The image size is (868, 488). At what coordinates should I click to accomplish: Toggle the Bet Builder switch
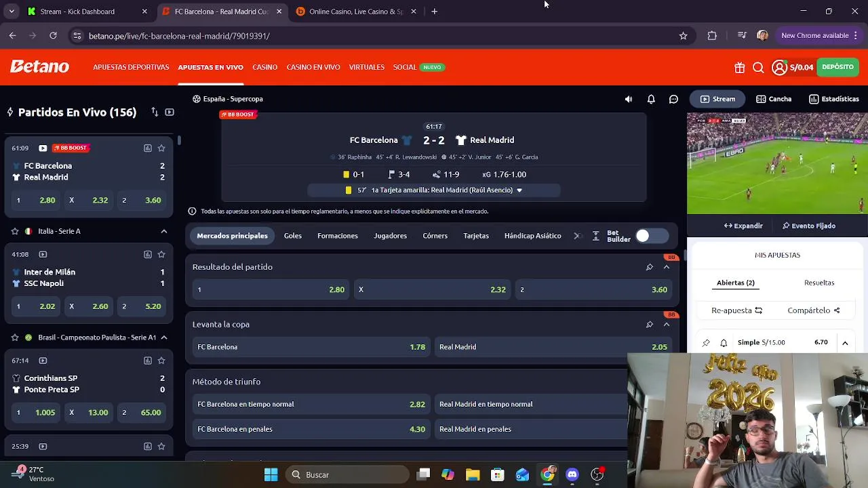coord(652,236)
